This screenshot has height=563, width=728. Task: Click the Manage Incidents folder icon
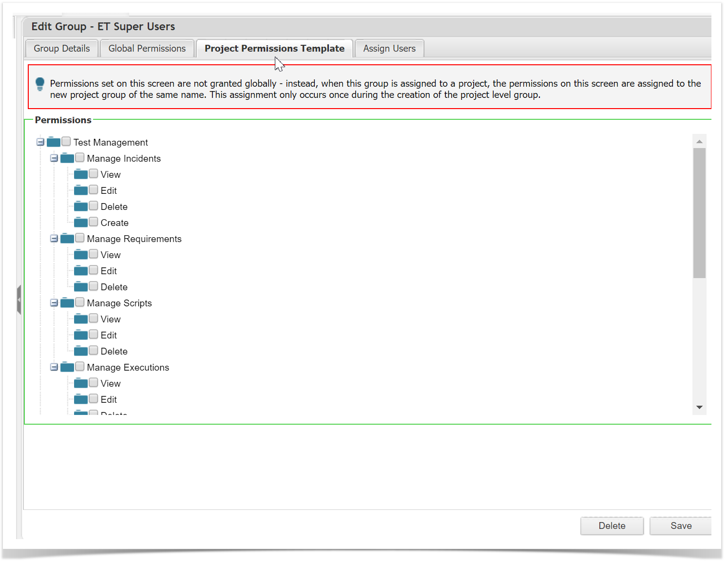pyautogui.click(x=67, y=158)
